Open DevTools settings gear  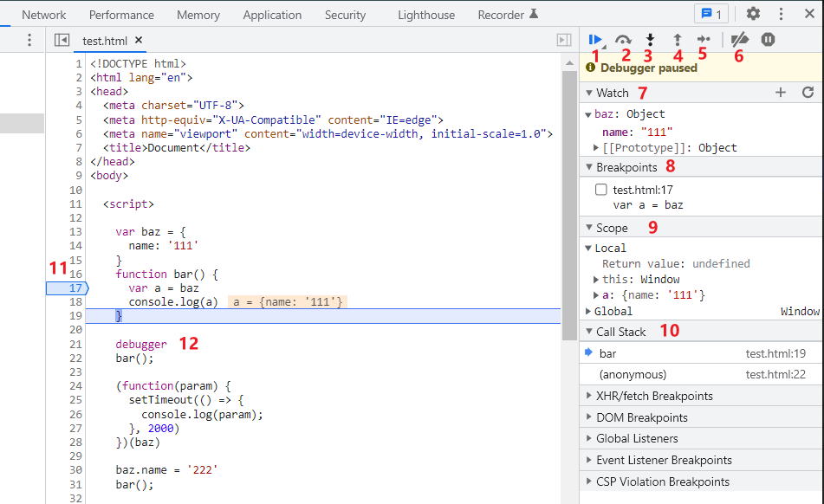point(753,14)
